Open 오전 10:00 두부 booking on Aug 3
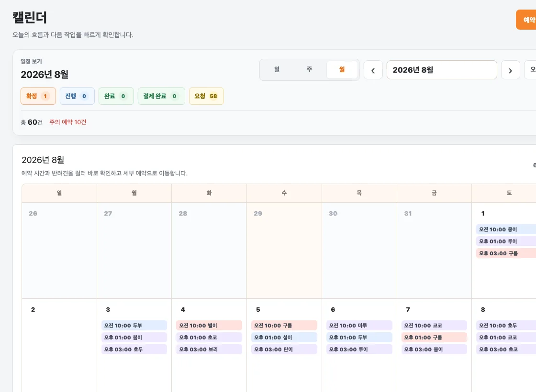Viewport: 536px width, 392px height. point(134,326)
